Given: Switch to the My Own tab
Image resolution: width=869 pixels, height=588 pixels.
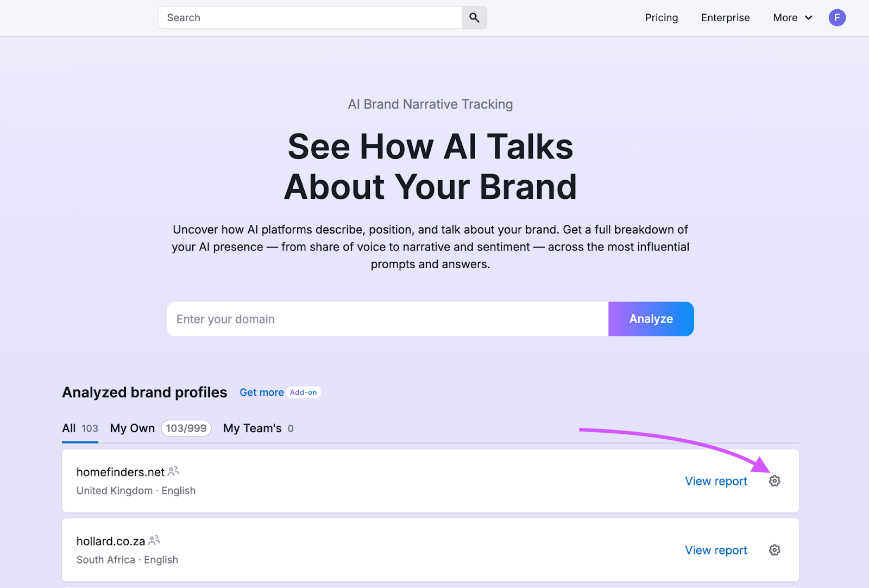Looking at the screenshot, I should coord(132,428).
